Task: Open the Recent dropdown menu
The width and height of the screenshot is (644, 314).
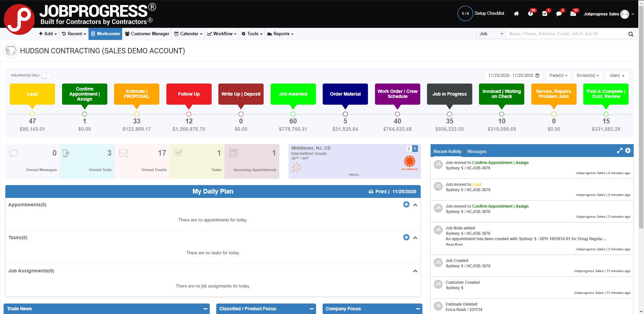Action: click(x=74, y=34)
